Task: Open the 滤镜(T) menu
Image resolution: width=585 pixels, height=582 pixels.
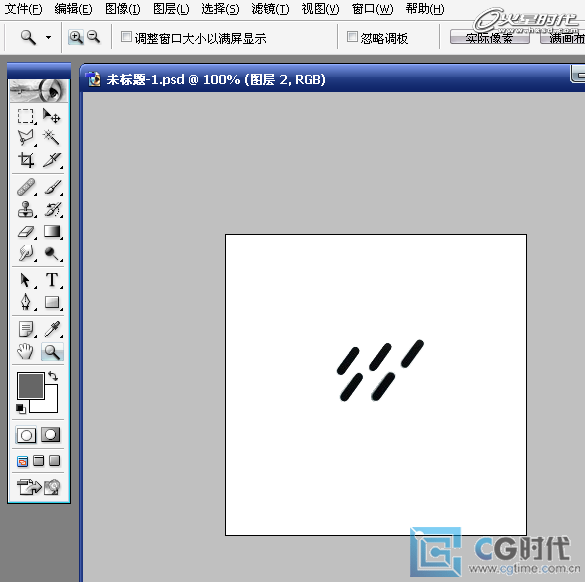Action: (x=270, y=9)
